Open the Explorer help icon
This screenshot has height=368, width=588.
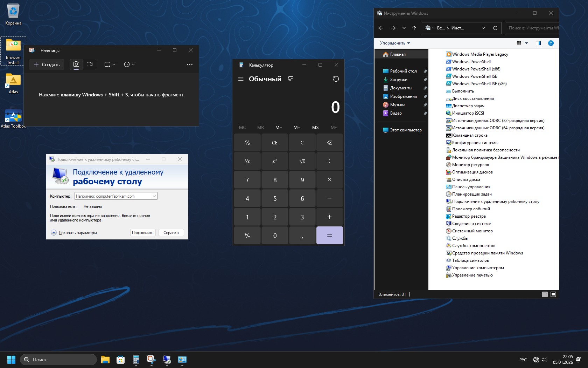pos(551,43)
